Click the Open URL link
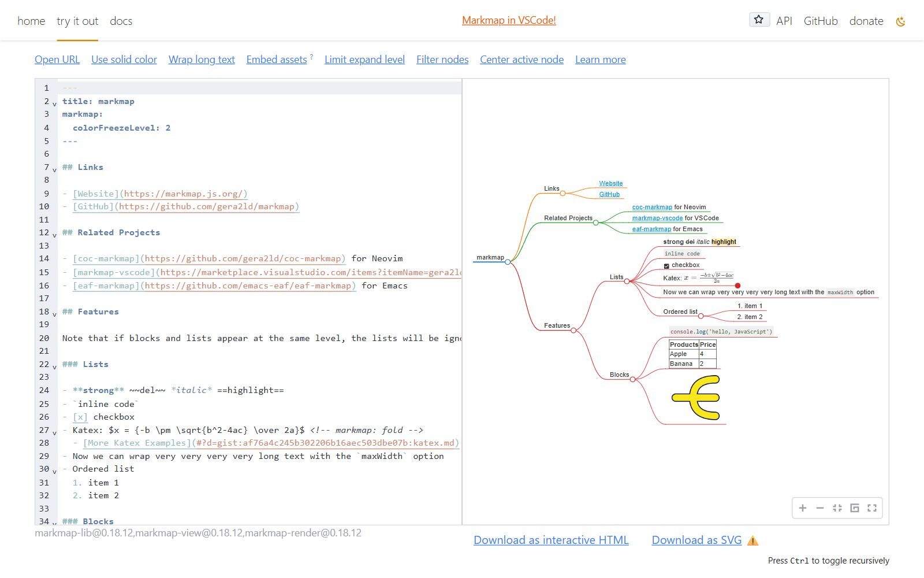The image size is (924, 578). pyautogui.click(x=57, y=60)
